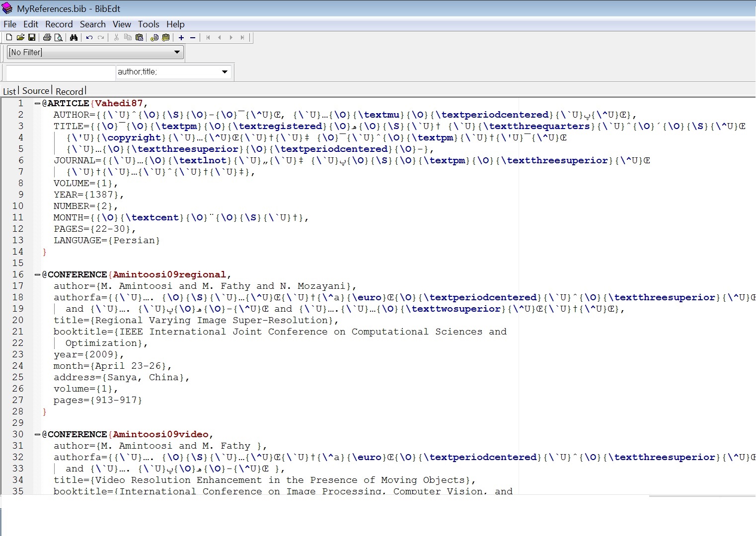Launch search with the binoculars icon
Viewport: 756px width, 536px height.
pos(74,37)
